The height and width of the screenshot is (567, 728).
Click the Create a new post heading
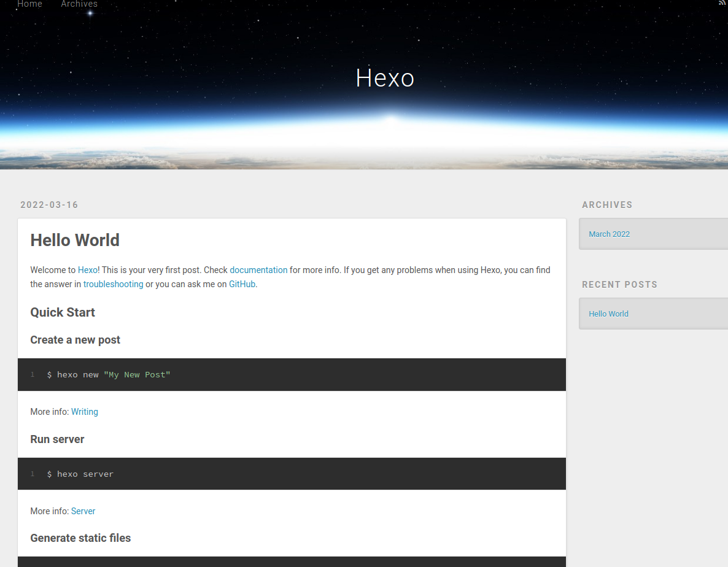(x=76, y=340)
